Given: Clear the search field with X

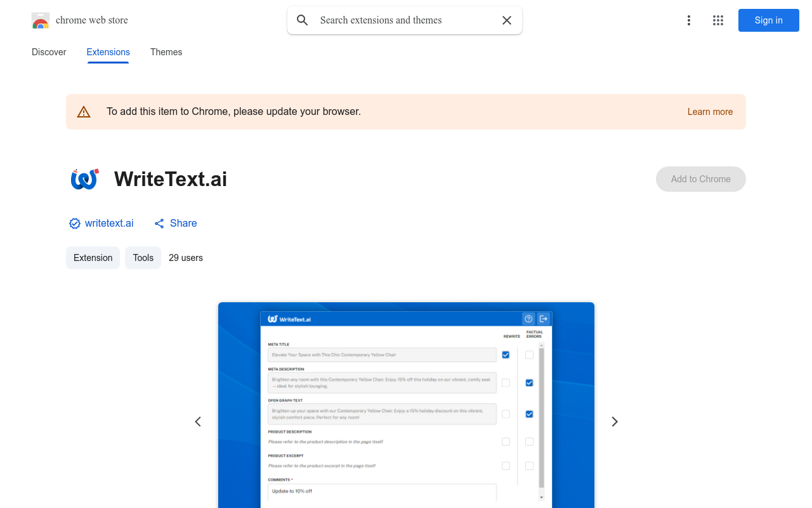Looking at the screenshot, I should coord(507,20).
